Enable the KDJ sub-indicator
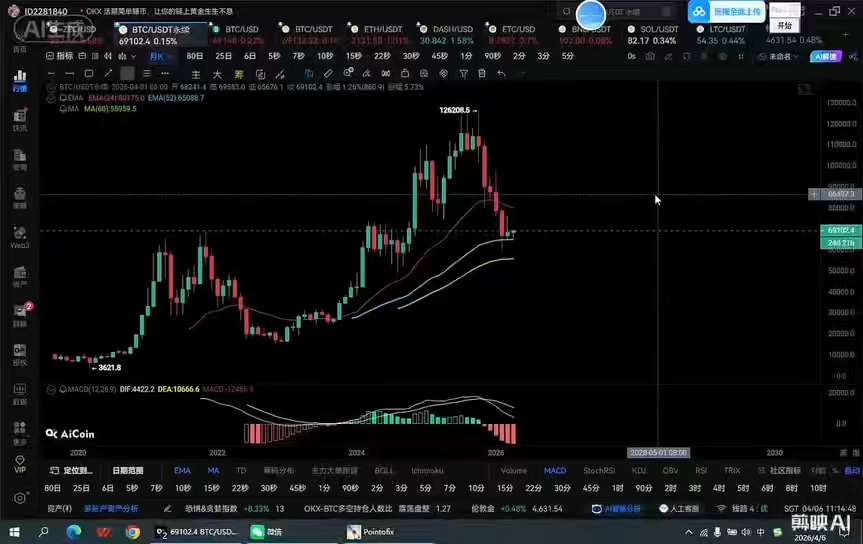Screen dimensions: 863x544 coord(638,471)
